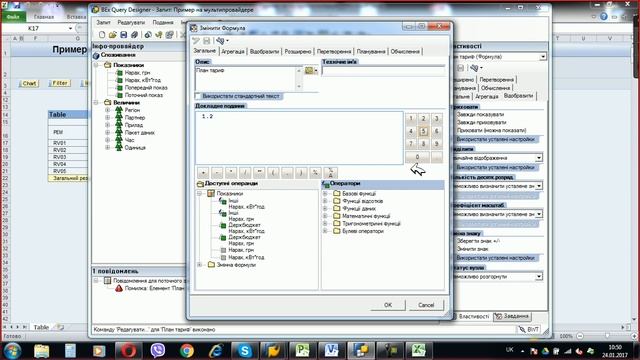The width and height of the screenshot is (640, 360).
Task: Expand Функції даних operators folder
Action: tap(325, 209)
